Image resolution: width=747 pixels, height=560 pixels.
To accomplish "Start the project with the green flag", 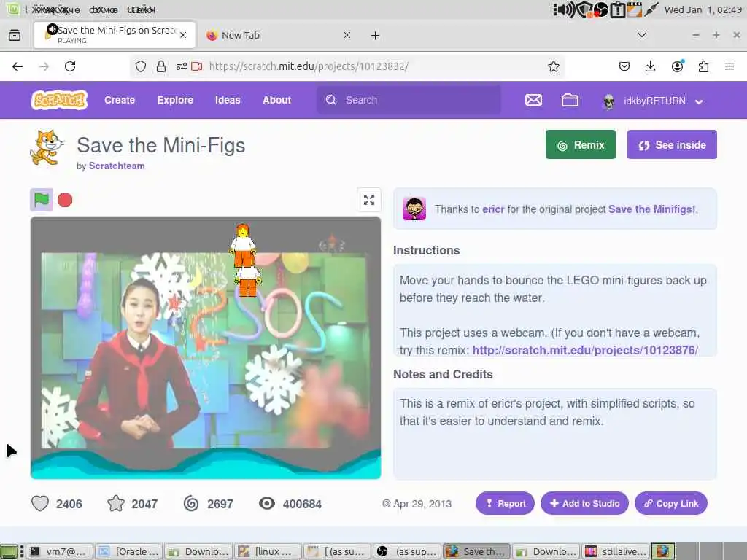I will pos(42,200).
